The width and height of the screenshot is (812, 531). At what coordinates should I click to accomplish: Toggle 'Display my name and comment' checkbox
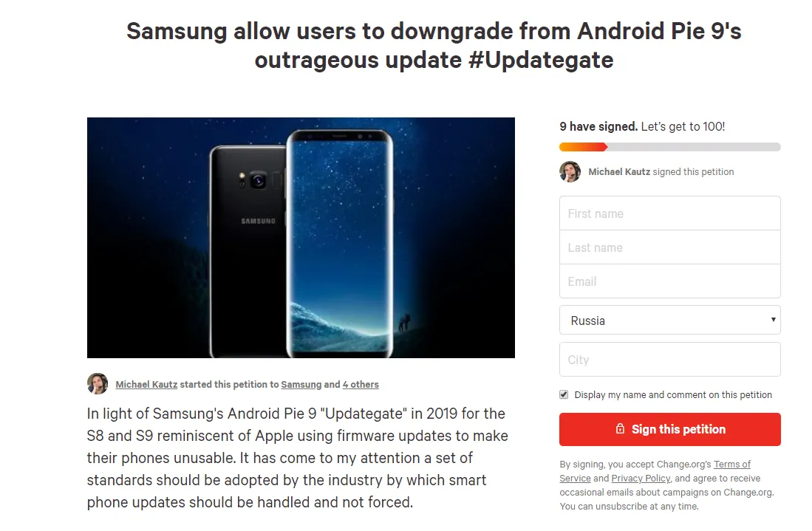coord(564,395)
